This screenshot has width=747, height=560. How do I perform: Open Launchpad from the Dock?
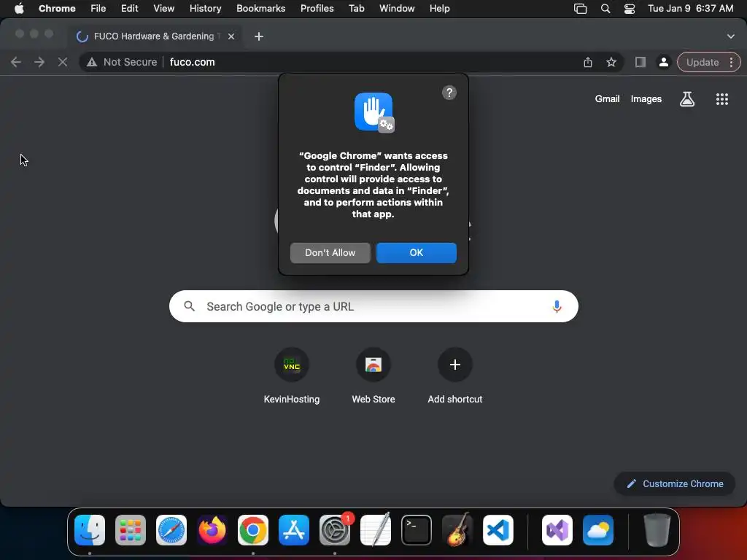[x=131, y=530]
